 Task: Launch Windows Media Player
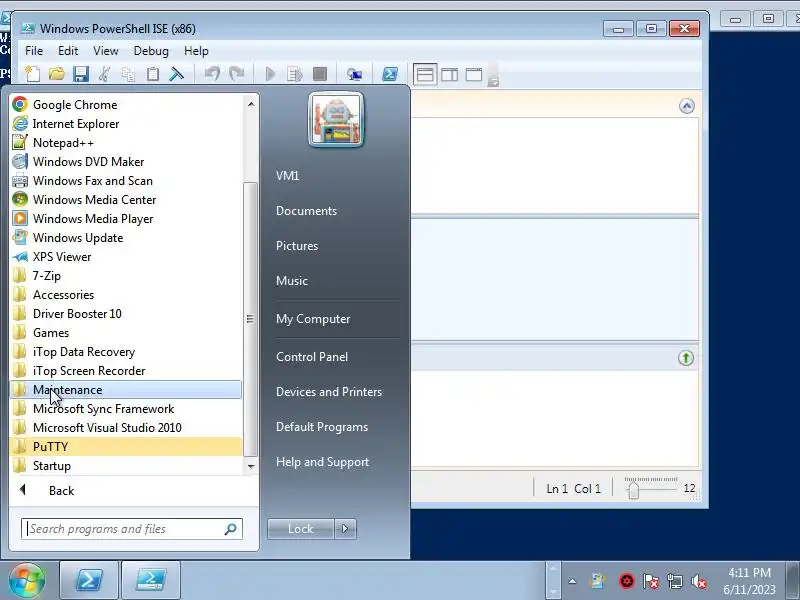(x=126, y=219)
